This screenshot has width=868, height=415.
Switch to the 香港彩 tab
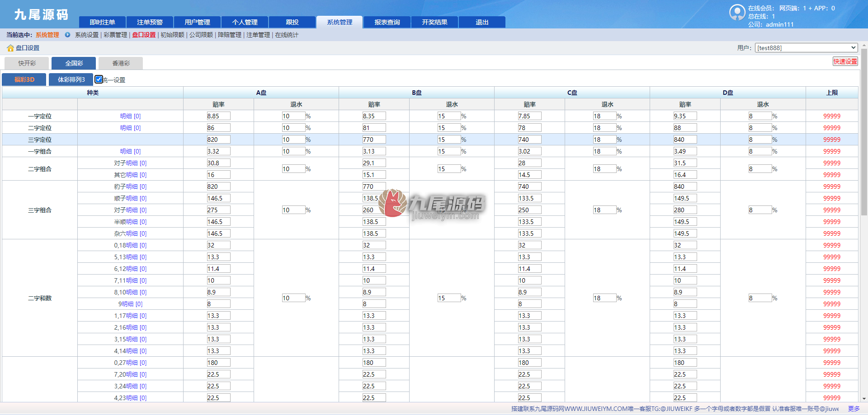click(x=121, y=63)
